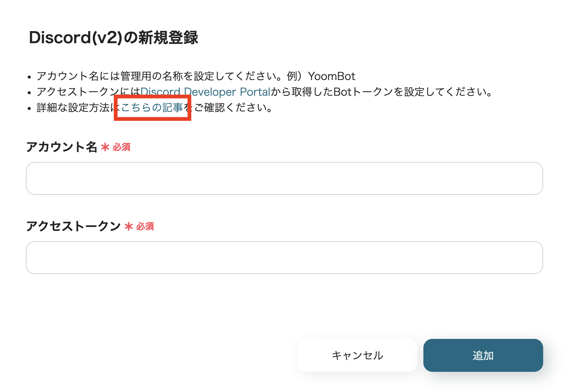Click the 必須 label beside アカウント名

121,147
